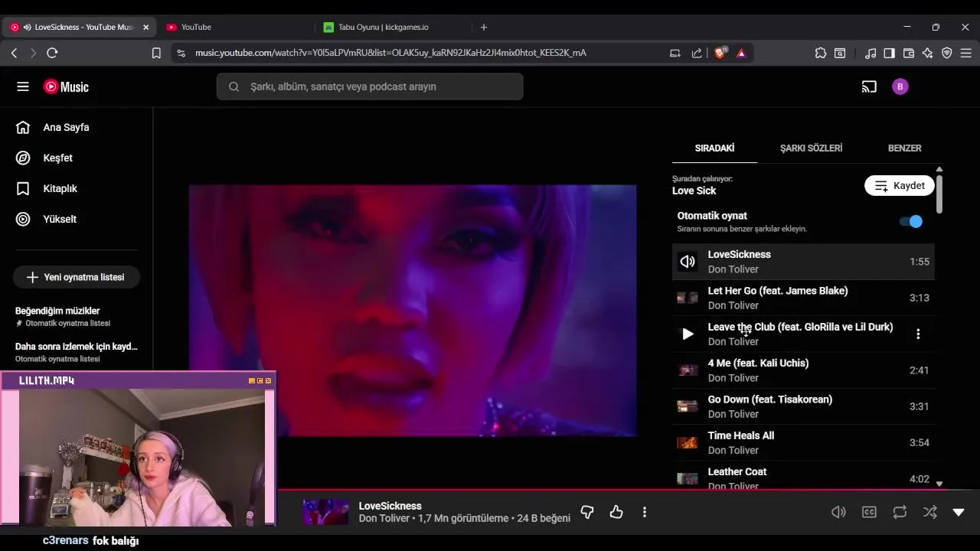Bookmark this page in the browser
980x551 pixels.
pos(156,53)
